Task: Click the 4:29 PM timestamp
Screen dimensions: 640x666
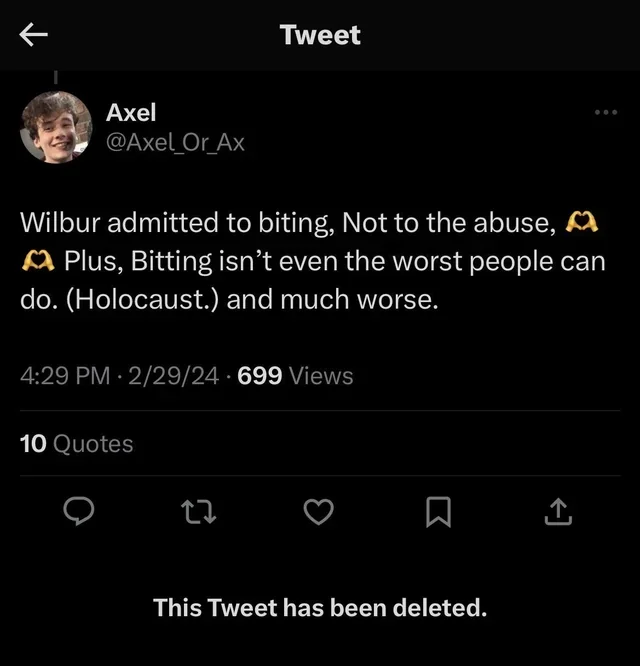Action: [x=65, y=376]
